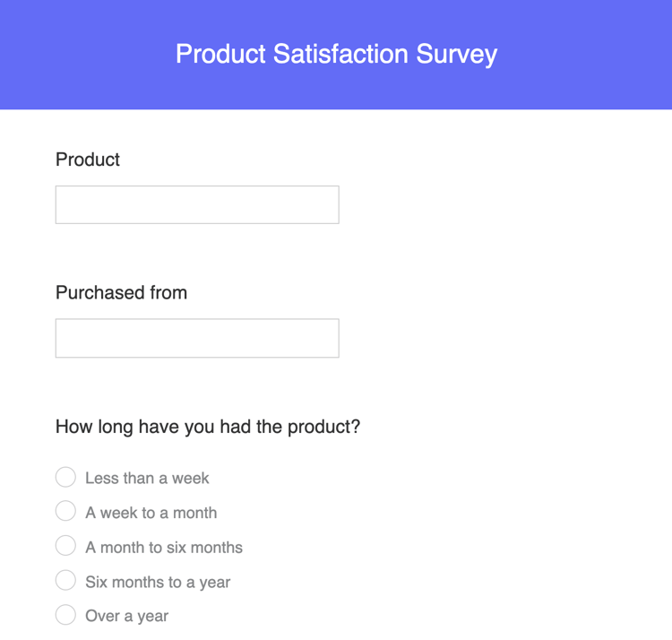Click the 'Over a year' label text

(x=126, y=616)
